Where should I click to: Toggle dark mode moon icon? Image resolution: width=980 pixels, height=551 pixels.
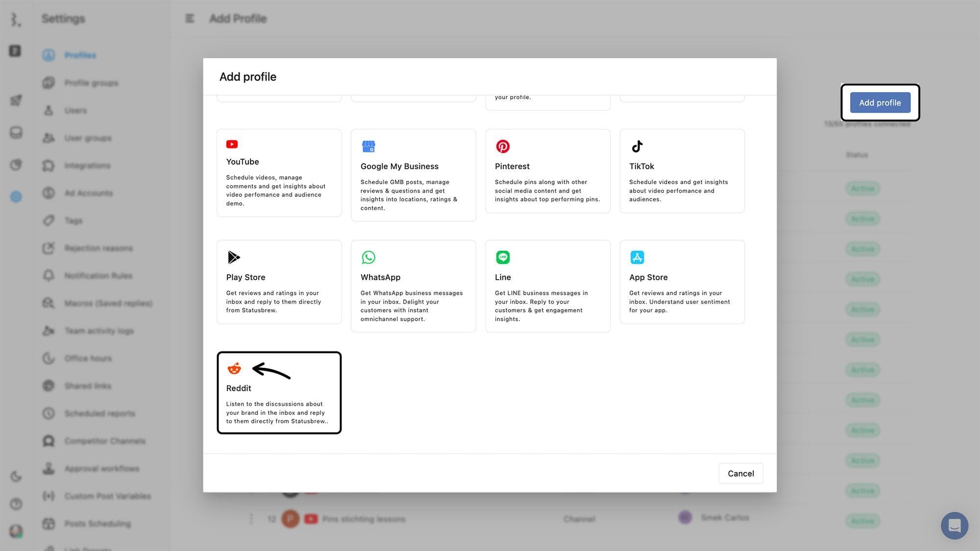pyautogui.click(x=16, y=476)
